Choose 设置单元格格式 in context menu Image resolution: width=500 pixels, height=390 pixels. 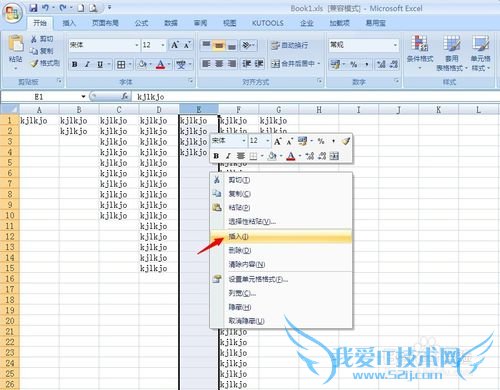tap(281, 279)
